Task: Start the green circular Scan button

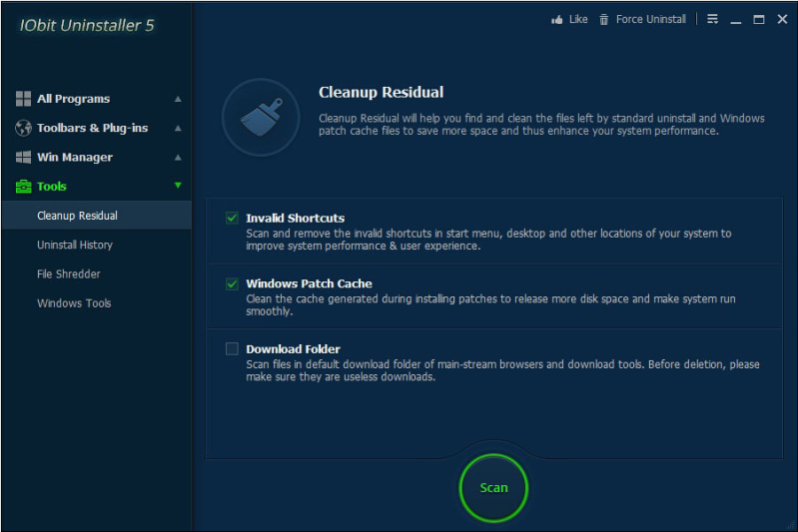Action: click(493, 488)
